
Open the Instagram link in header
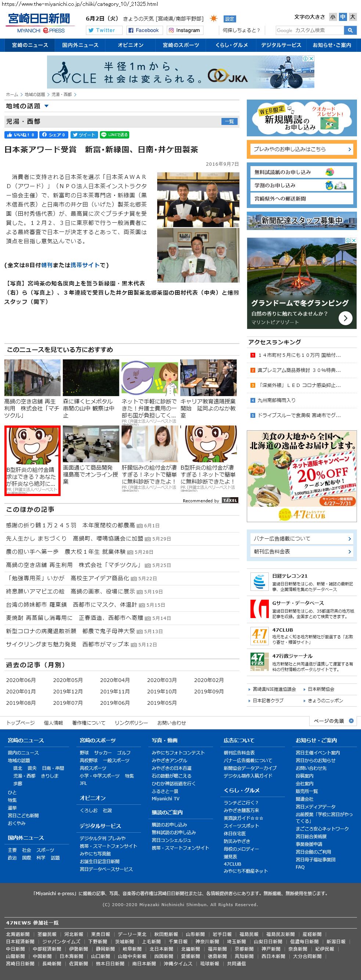[184, 30]
